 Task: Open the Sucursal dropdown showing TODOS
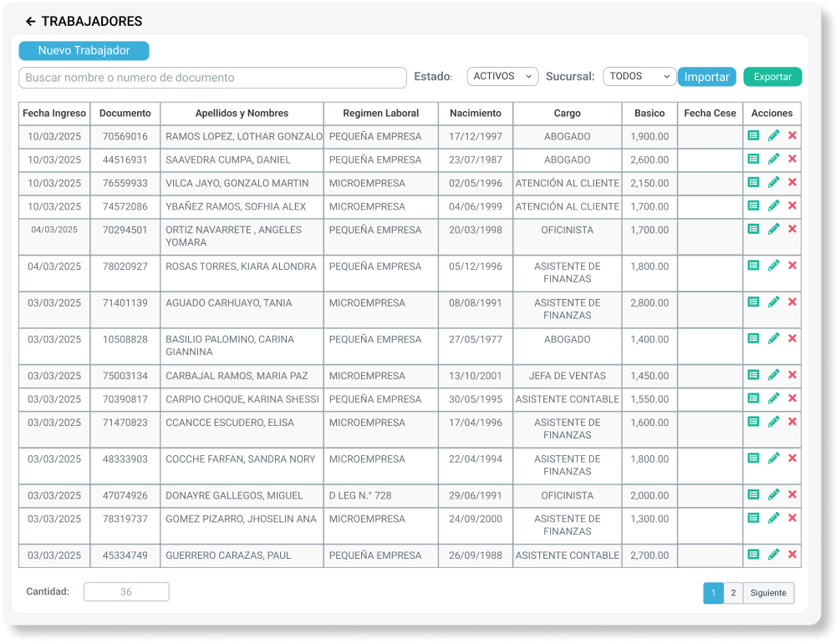coord(639,76)
